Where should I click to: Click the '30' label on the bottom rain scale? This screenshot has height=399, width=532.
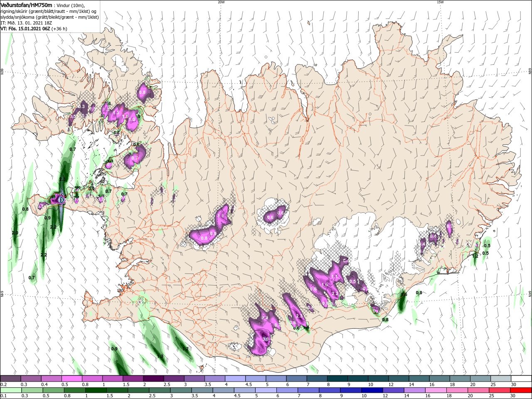tap(514, 395)
